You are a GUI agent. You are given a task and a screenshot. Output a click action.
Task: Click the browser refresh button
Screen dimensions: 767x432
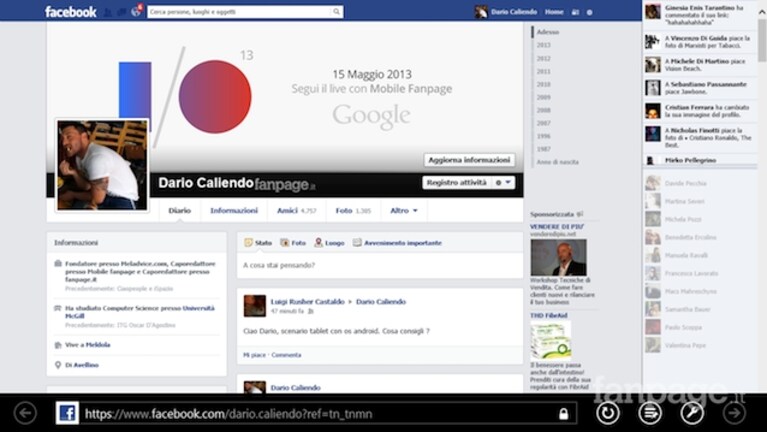[608, 413]
